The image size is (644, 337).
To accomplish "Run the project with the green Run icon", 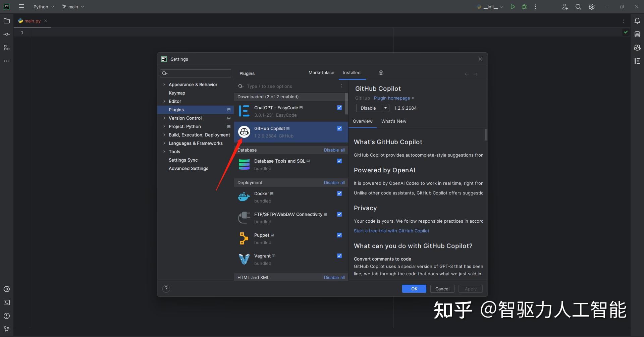I will (513, 6).
